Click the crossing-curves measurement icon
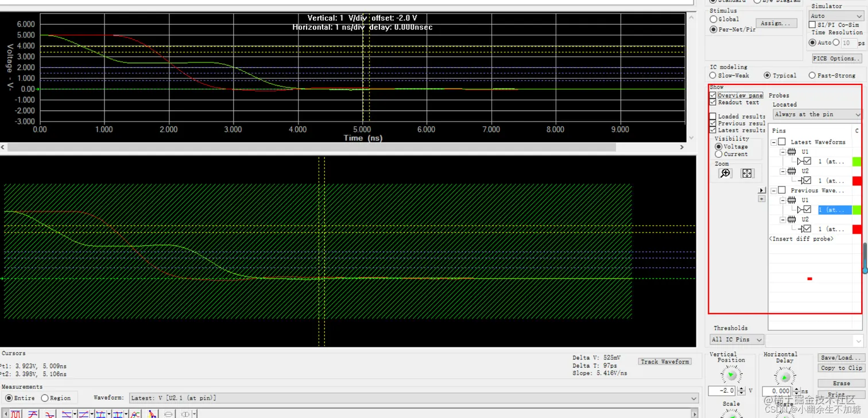The width and height of the screenshot is (868, 418). pyautogui.click(x=135, y=414)
